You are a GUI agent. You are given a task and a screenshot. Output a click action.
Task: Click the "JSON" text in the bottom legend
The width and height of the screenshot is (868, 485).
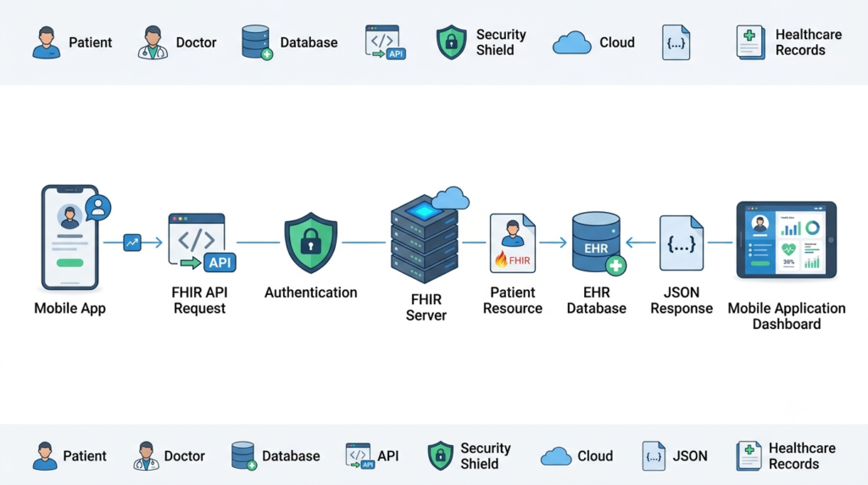click(x=690, y=456)
